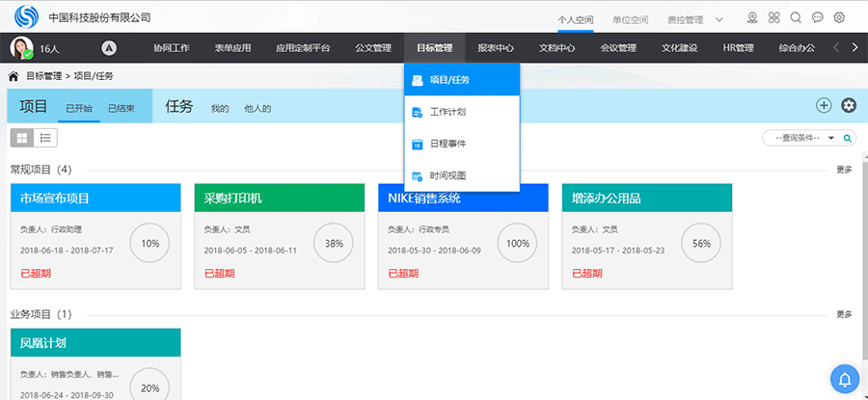Viewport: 868px width, 400px height.
Task: Click the 56% progress circle
Action: (701, 243)
